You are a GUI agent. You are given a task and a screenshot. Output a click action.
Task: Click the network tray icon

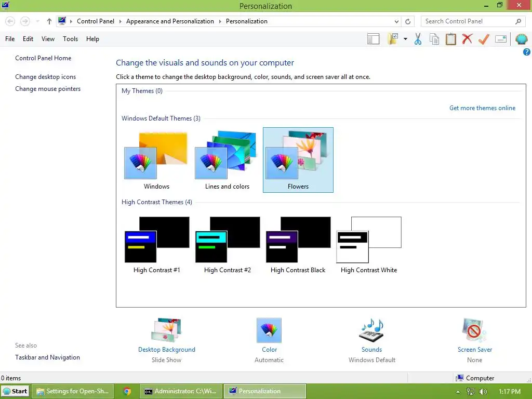point(470,392)
